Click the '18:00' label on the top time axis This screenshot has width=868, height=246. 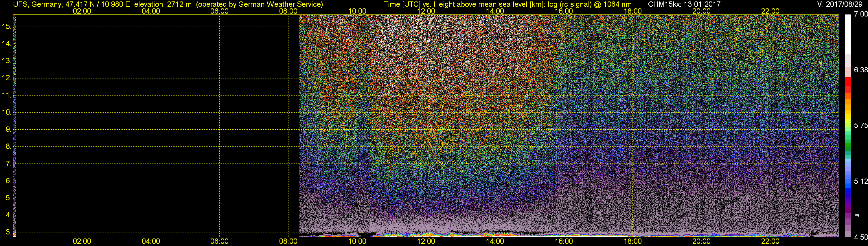point(632,11)
